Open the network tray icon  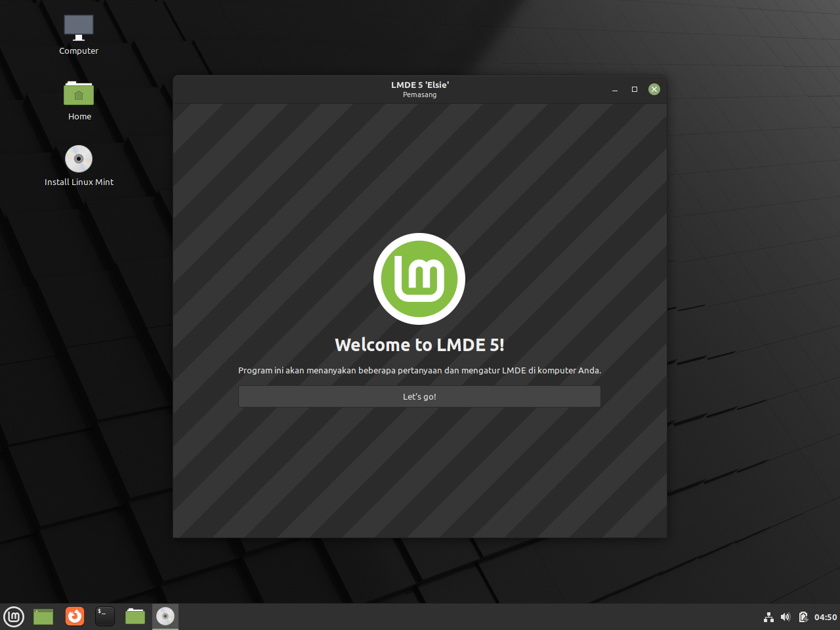pos(768,617)
